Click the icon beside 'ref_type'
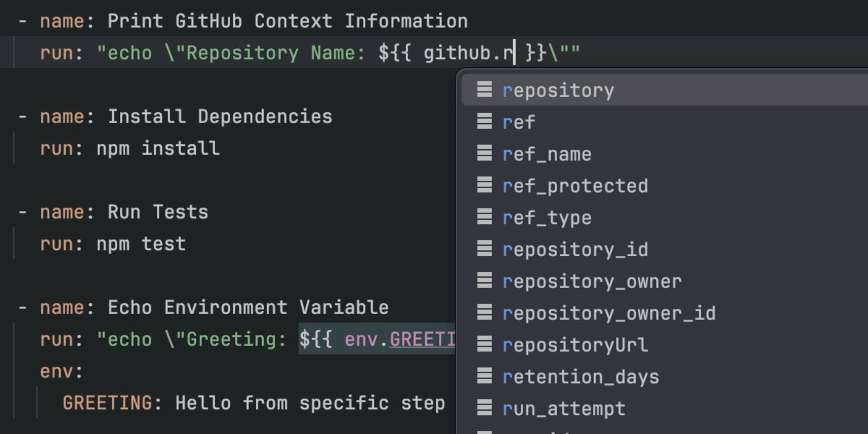Image resolution: width=868 pixels, height=434 pixels. pyautogui.click(x=484, y=216)
